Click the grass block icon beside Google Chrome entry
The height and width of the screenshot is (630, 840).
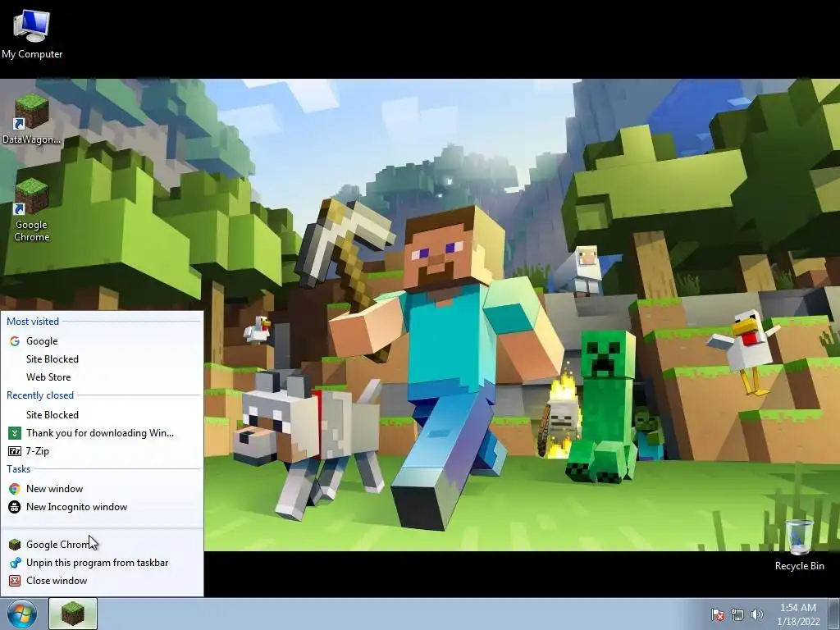pos(15,545)
